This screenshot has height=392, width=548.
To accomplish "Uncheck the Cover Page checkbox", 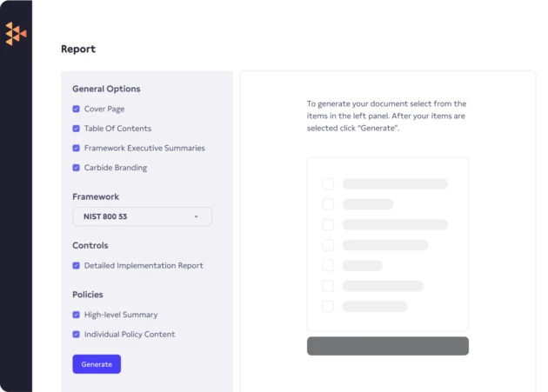I will point(77,110).
